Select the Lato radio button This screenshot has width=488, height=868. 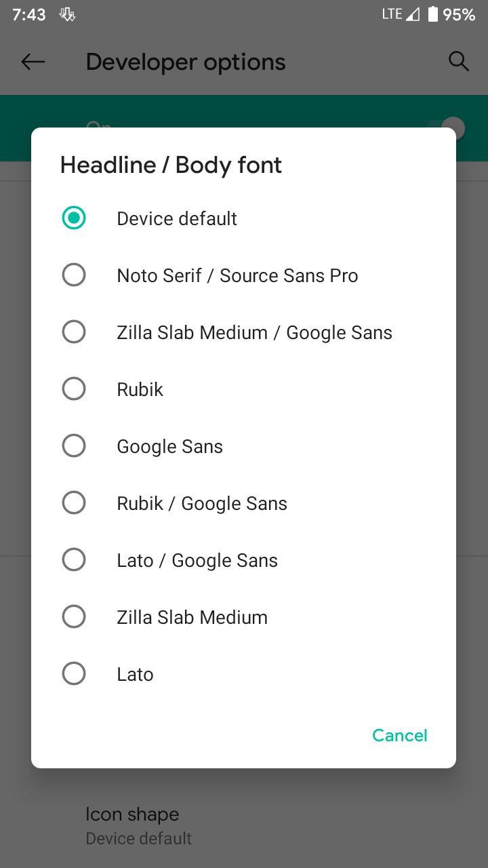[74, 674]
